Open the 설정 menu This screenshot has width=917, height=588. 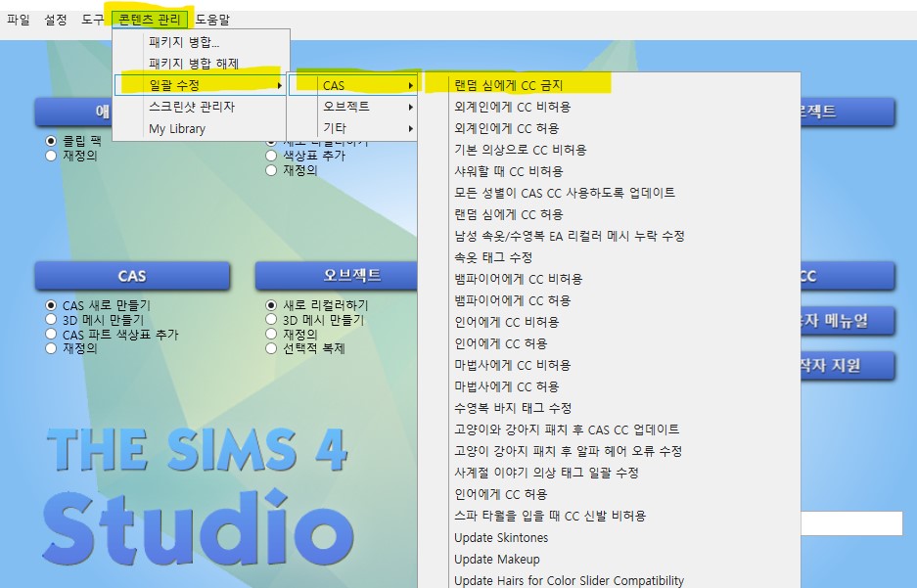[56, 20]
